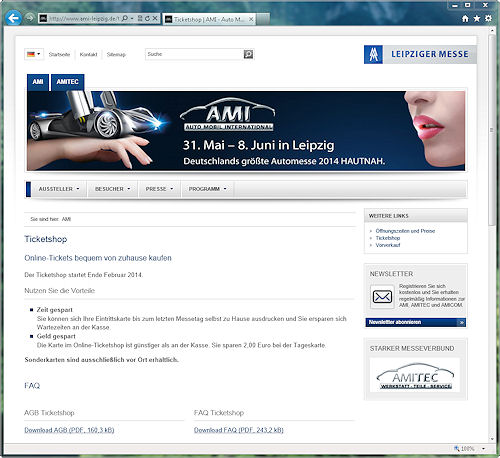Open a new tab next to Ticketshop

pyautogui.click(x=263, y=19)
